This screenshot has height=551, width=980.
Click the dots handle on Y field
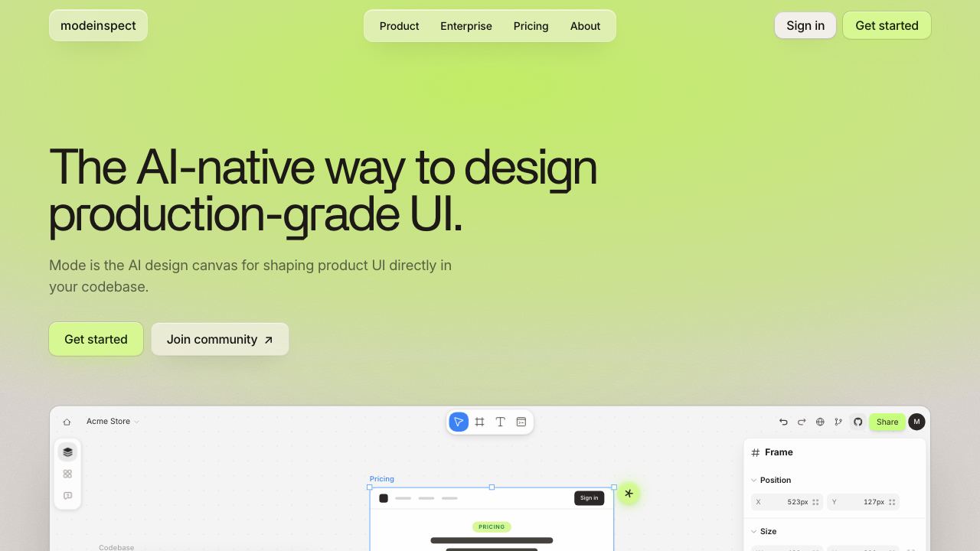(892, 502)
